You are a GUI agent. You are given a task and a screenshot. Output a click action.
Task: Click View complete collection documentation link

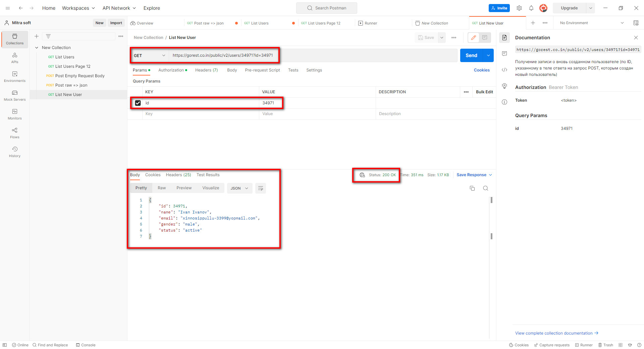click(557, 333)
